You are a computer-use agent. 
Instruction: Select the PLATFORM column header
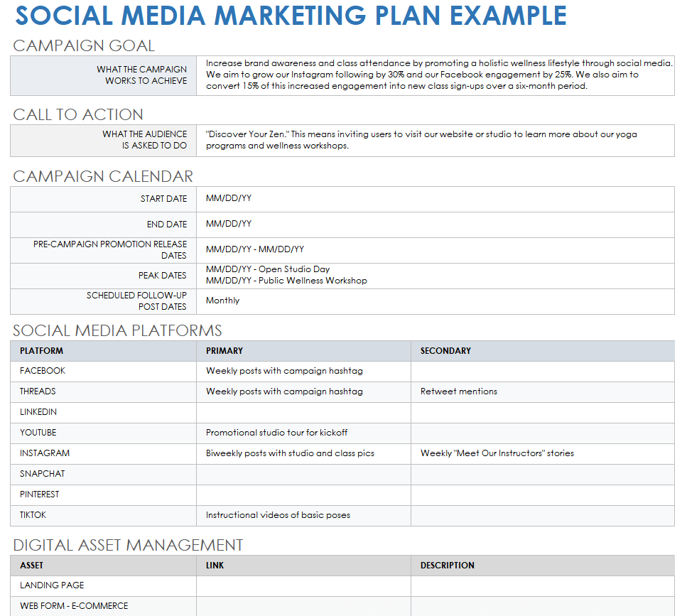(x=103, y=351)
